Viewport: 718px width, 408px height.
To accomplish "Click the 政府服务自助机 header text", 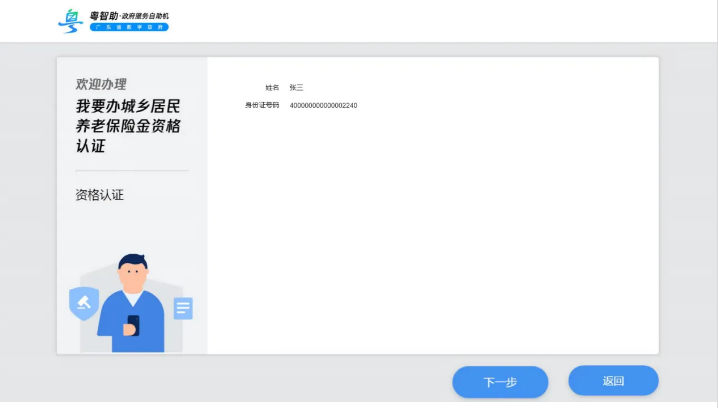I will click(x=147, y=15).
